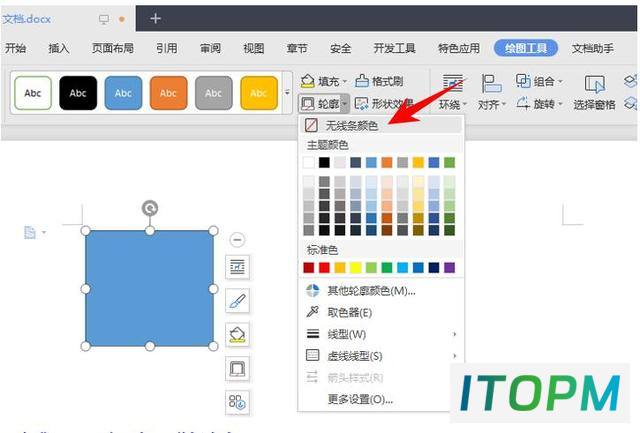
Task: Pick white in the theme colors row
Action: [309, 162]
